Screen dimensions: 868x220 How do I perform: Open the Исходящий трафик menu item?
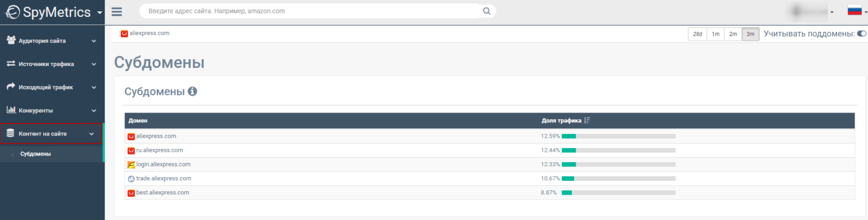52,87
